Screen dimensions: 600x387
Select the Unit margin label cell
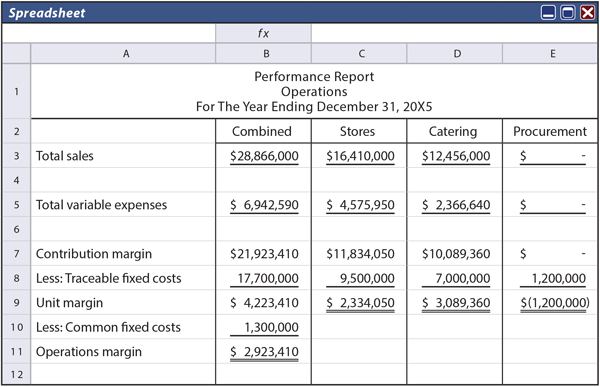[123, 303]
